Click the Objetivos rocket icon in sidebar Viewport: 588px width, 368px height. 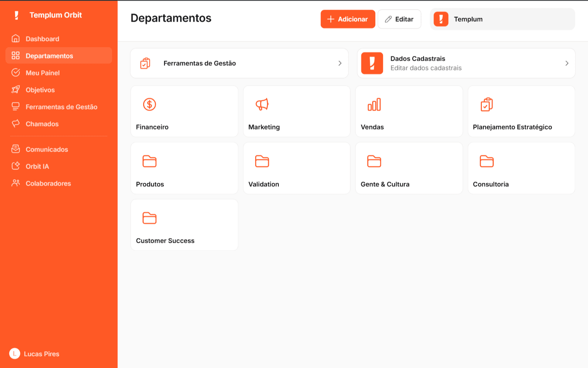[15, 90]
